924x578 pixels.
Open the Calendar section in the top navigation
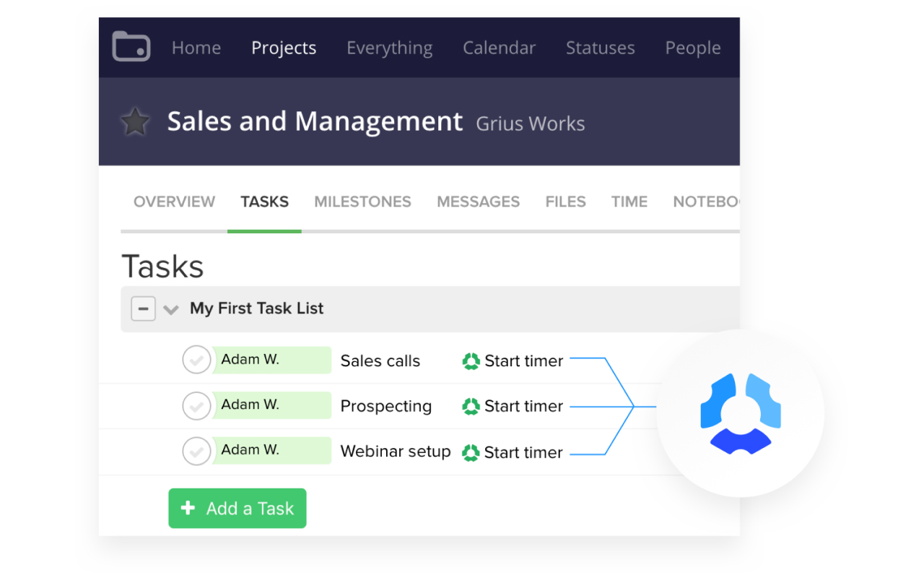(499, 48)
